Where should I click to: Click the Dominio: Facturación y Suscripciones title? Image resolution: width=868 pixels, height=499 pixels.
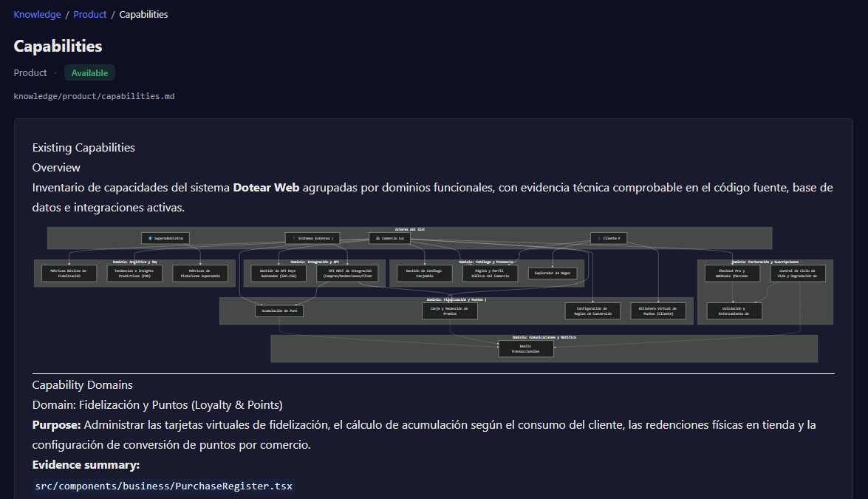click(765, 262)
